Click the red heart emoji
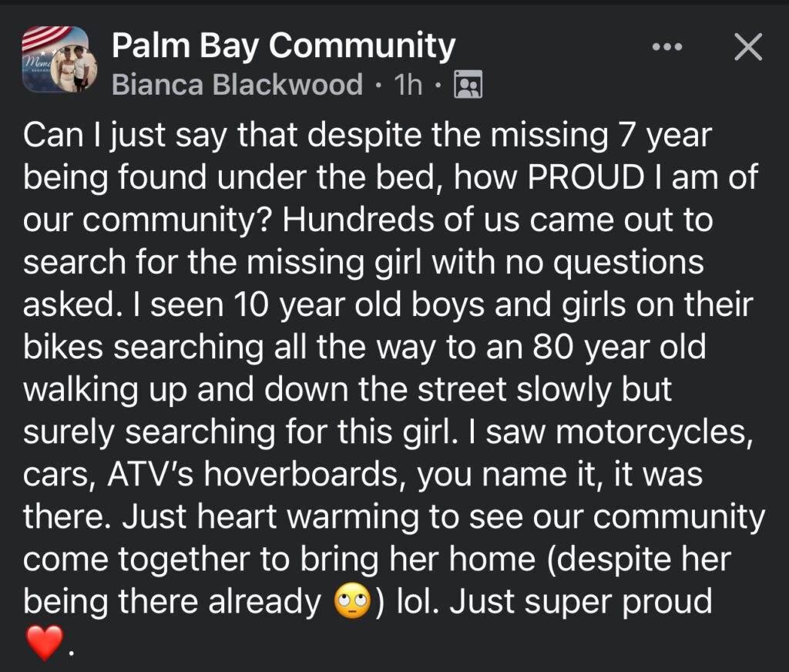The width and height of the screenshot is (789, 672). coord(43,643)
